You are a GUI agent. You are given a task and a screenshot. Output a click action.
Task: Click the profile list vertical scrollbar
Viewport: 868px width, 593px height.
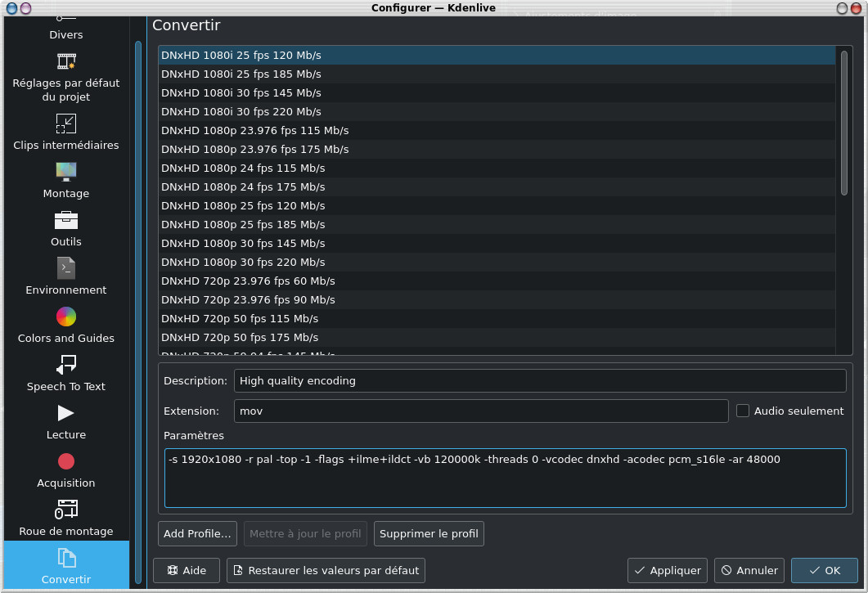843,123
